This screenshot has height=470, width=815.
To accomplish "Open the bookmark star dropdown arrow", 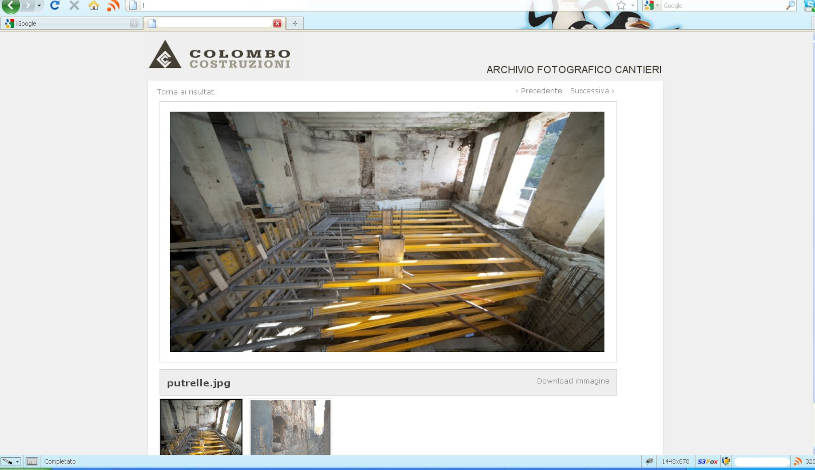I will tap(634, 6).
